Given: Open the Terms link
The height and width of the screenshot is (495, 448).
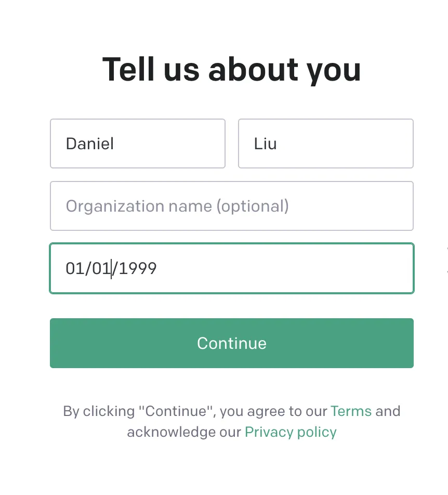Looking at the screenshot, I should pos(351,411).
